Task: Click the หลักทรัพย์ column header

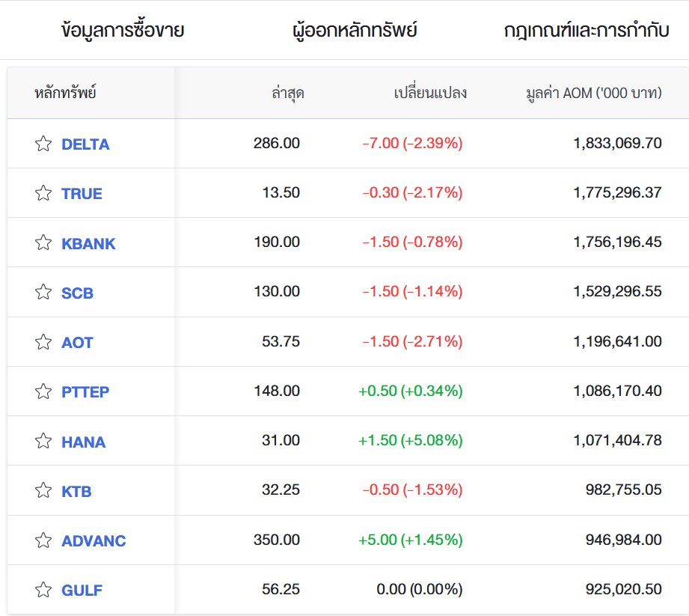Action: tap(66, 94)
